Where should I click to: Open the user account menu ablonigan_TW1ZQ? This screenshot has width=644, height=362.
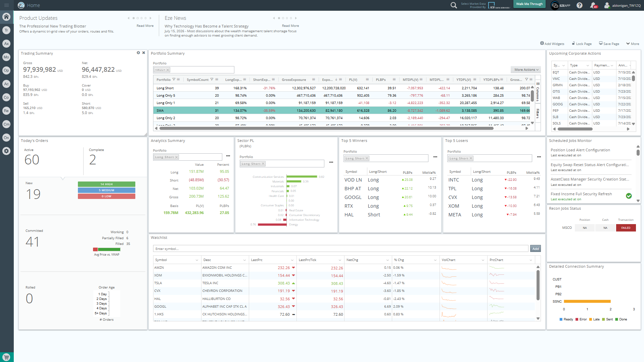click(623, 5)
